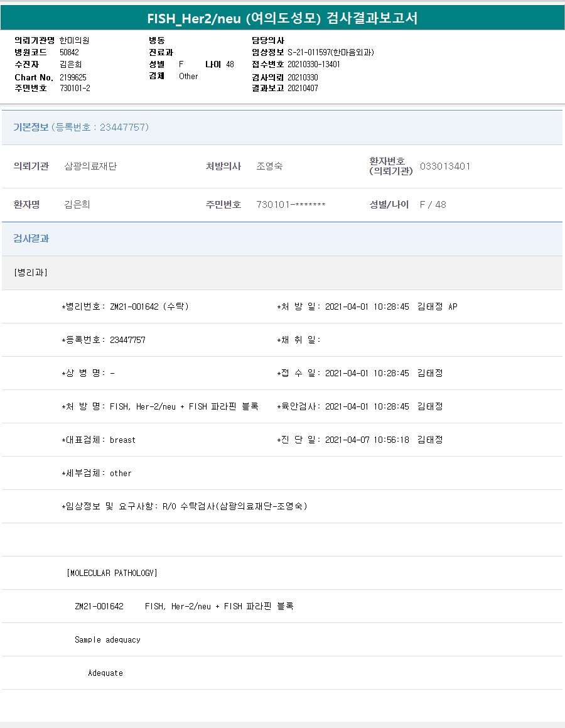
Task: Click the 주민번호 value 730101-2
Action: coord(75,88)
